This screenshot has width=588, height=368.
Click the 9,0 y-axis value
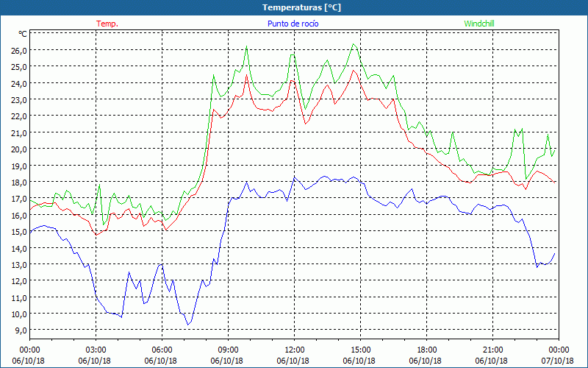click(x=21, y=330)
